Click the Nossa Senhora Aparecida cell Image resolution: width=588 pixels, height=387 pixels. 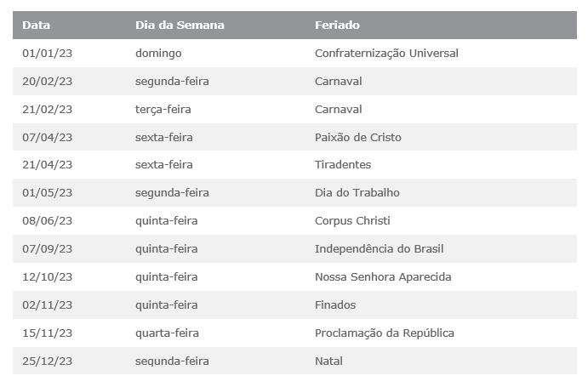(383, 277)
